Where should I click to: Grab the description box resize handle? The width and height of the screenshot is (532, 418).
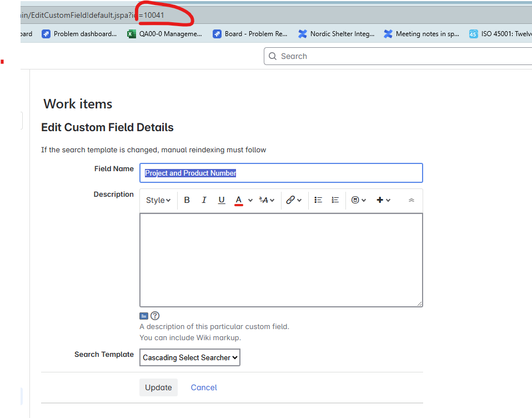pos(420,304)
